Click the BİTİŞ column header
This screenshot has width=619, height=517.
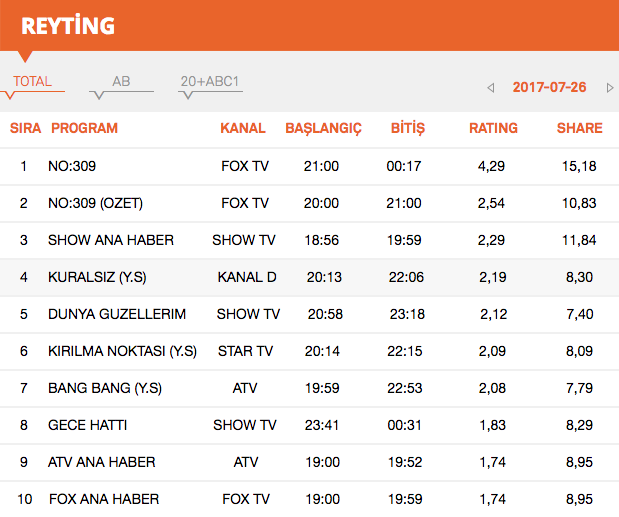click(x=407, y=128)
